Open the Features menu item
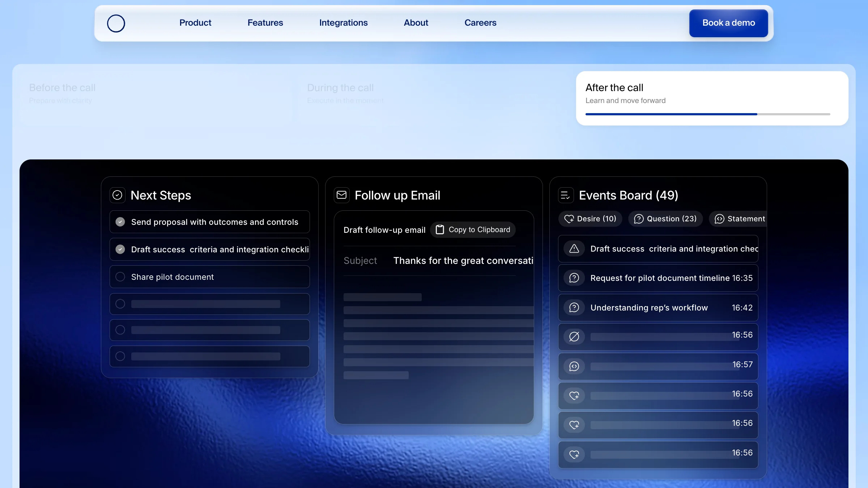Image resolution: width=868 pixels, height=488 pixels. [265, 23]
